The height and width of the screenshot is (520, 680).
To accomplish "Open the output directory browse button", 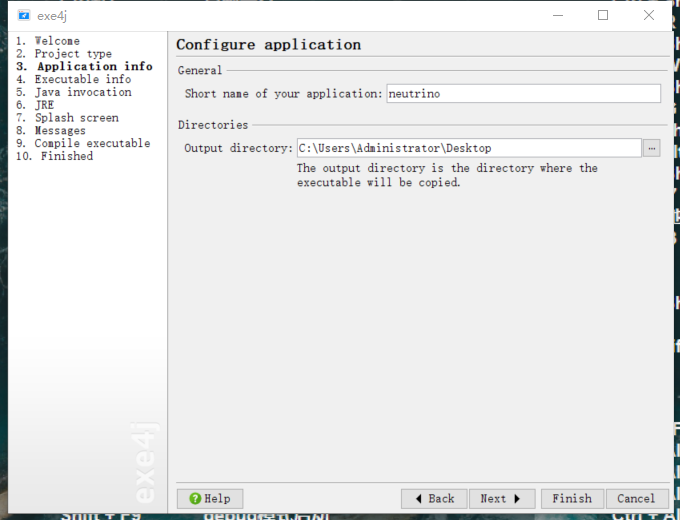I will 651,148.
